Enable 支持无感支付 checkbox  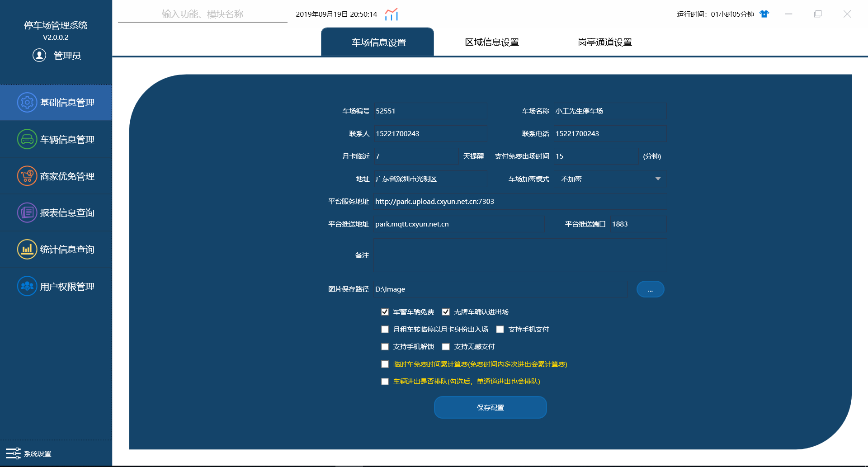click(x=446, y=347)
